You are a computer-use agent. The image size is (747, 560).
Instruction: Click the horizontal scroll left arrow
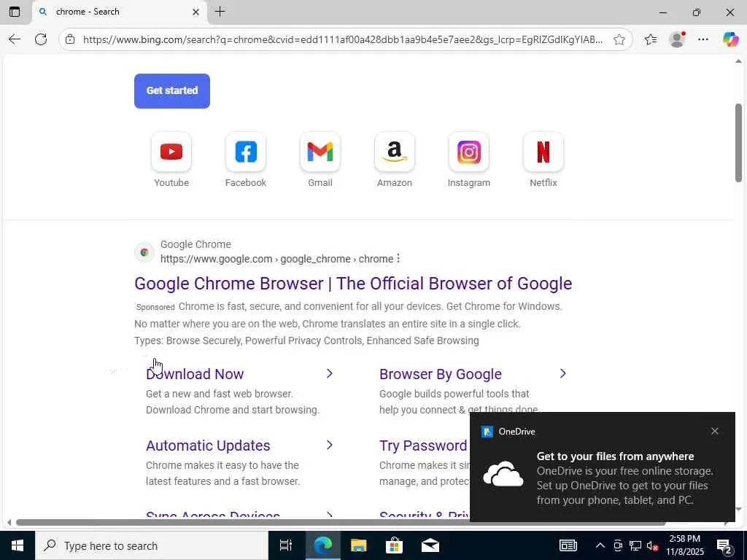pos(9,522)
